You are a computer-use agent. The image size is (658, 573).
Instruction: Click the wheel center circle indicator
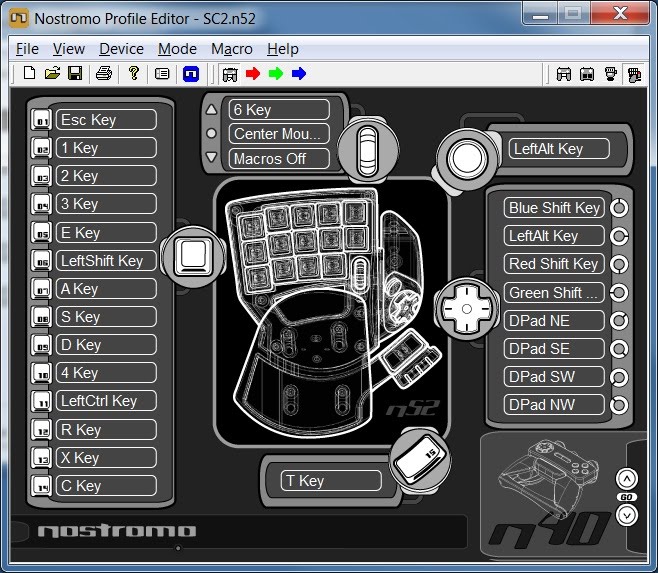click(x=212, y=133)
